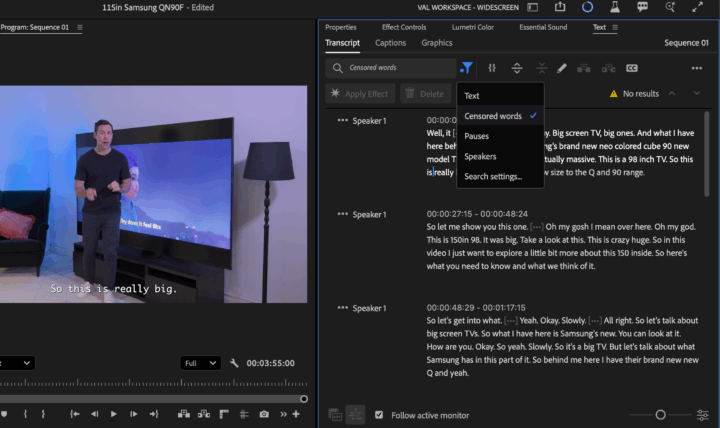Click the filter funnel icon in Transcript toolbar
This screenshot has width=720, height=428.
click(x=467, y=68)
